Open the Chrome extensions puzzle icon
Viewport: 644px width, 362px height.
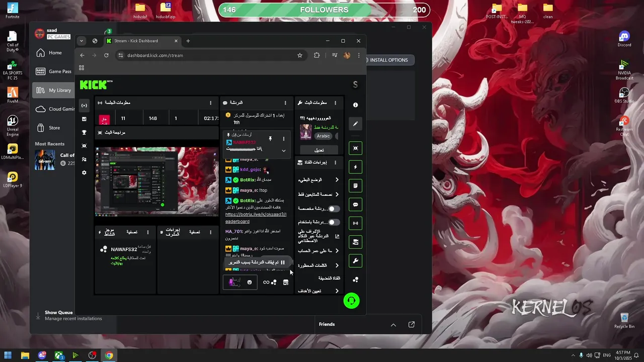(x=316, y=55)
